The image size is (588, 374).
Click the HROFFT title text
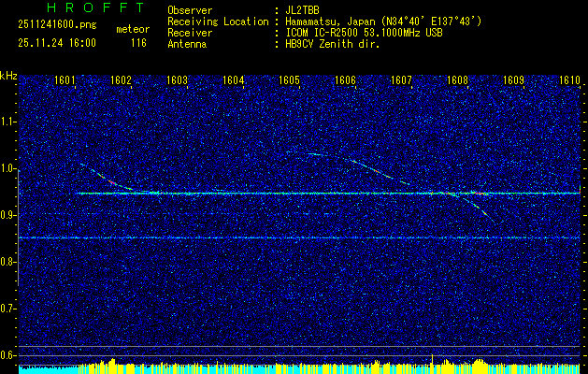click(81, 10)
